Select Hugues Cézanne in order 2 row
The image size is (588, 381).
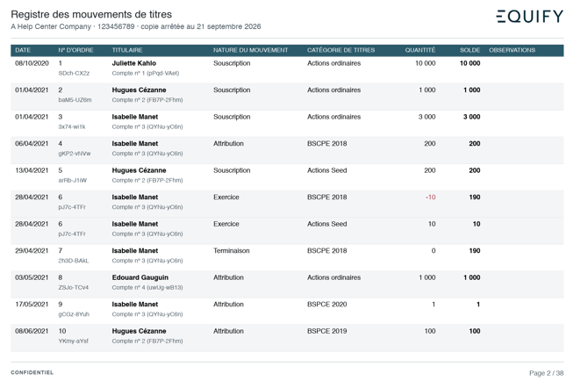[x=139, y=90]
